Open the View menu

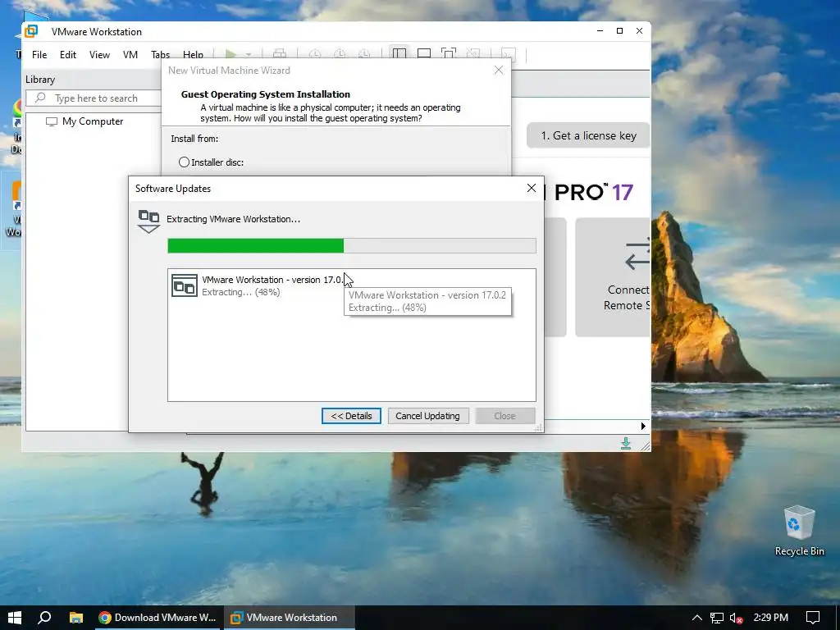pos(99,55)
